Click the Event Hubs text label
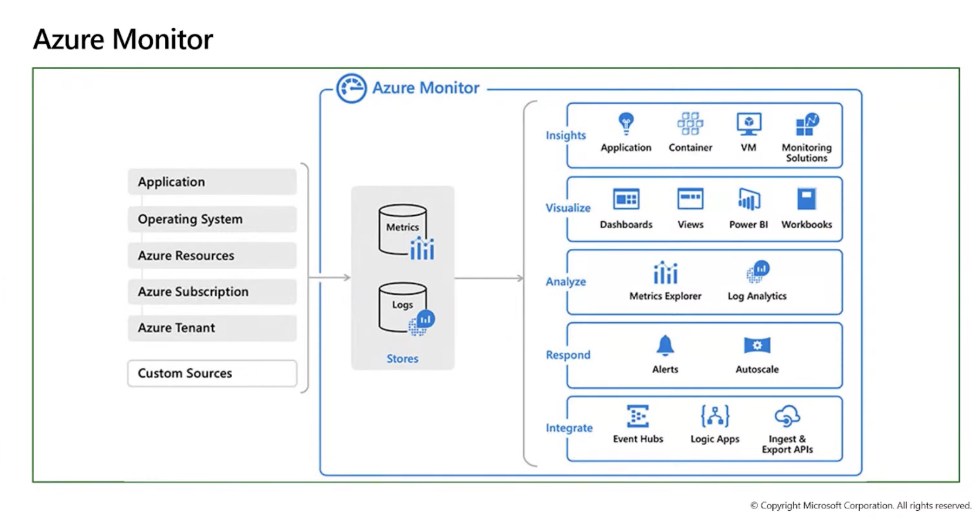Screen dimensions: 980x524 click(637, 439)
